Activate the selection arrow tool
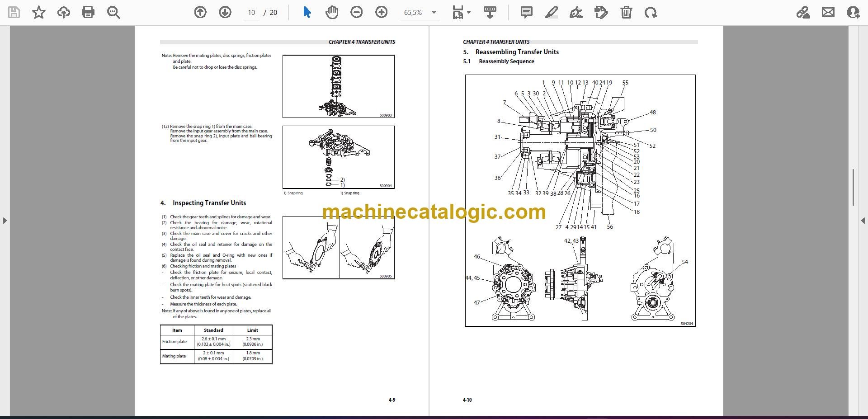Image resolution: width=868 pixels, height=419 pixels. (307, 12)
